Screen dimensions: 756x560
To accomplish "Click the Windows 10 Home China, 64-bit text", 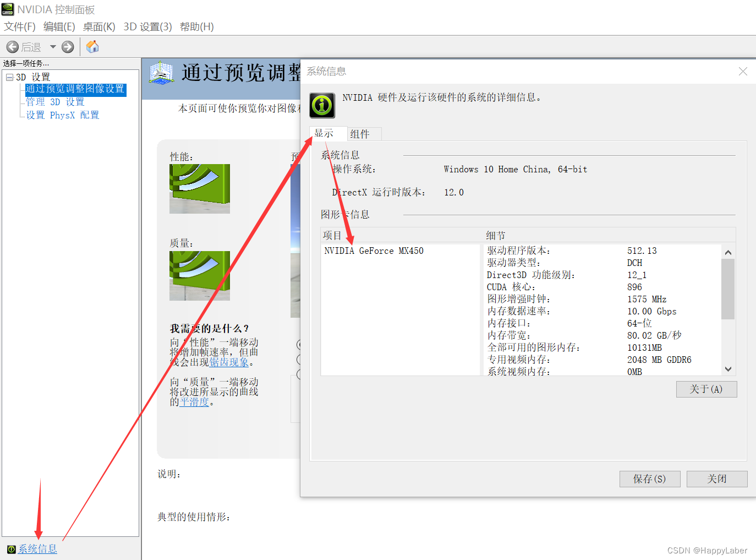I will tap(516, 170).
